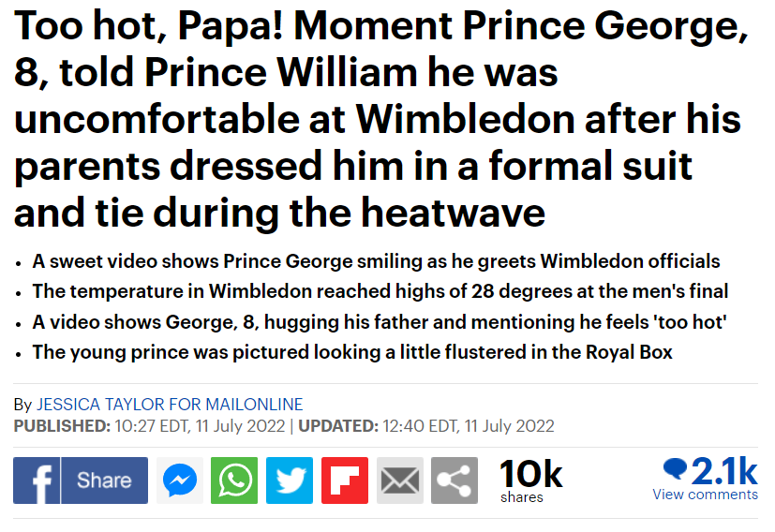Click the Published date and time text

pos(149,426)
